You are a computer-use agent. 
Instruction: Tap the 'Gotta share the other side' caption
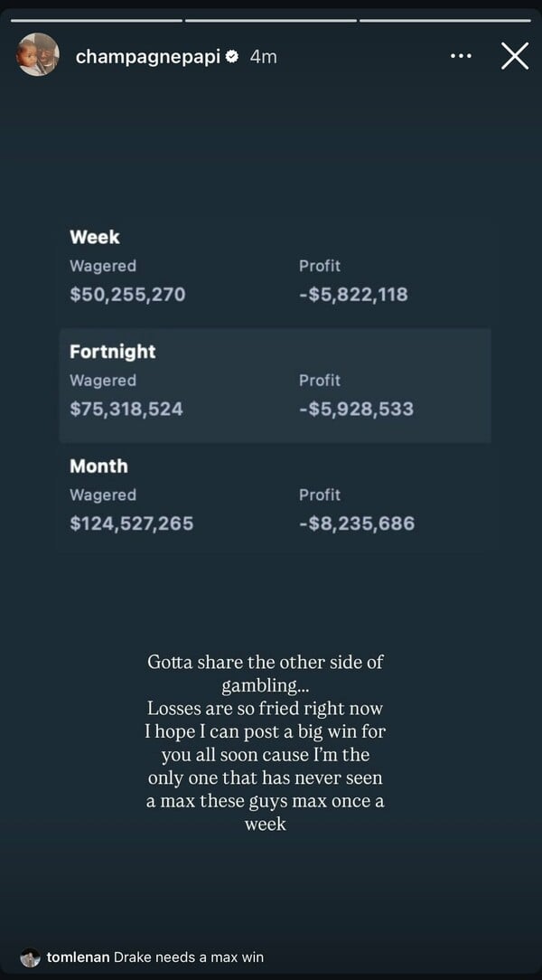tap(266, 743)
